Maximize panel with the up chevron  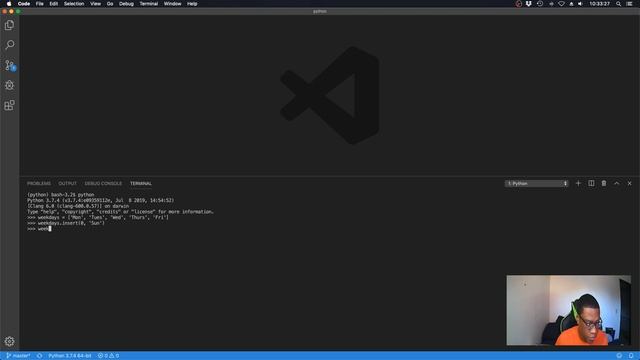(x=617, y=183)
